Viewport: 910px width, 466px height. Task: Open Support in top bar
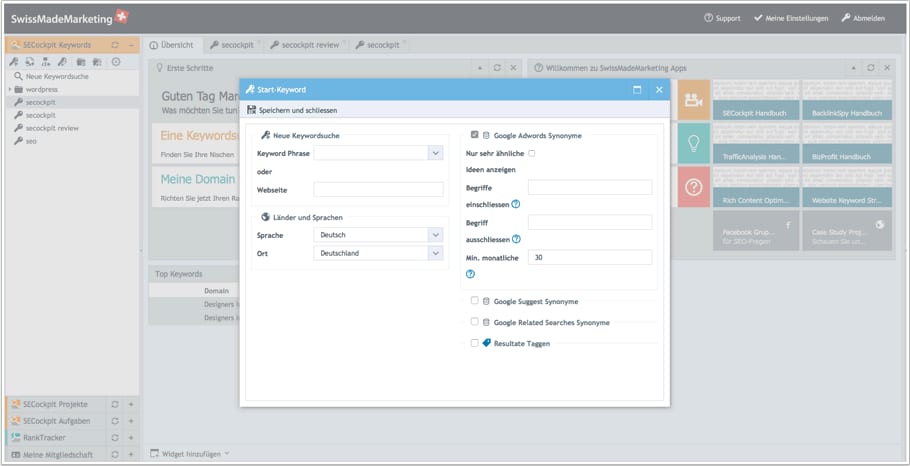tap(723, 18)
